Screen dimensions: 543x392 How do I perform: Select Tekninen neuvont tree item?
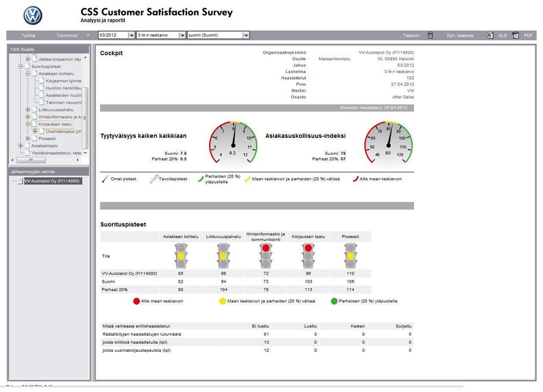(x=64, y=102)
